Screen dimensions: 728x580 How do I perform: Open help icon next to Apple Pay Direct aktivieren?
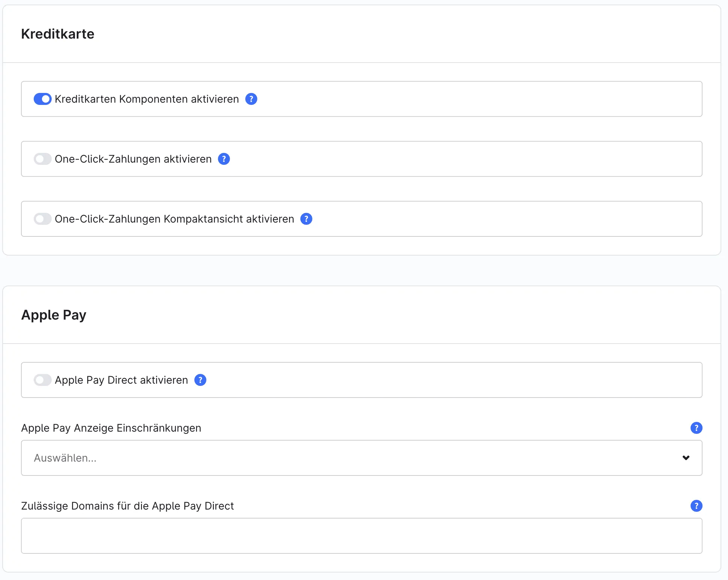(x=200, y=380)
